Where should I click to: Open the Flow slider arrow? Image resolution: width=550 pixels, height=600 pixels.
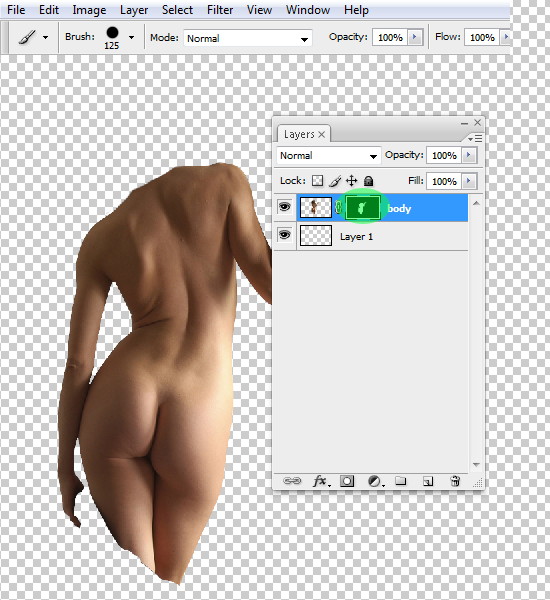pyautogui.click(x=506, y=38)
